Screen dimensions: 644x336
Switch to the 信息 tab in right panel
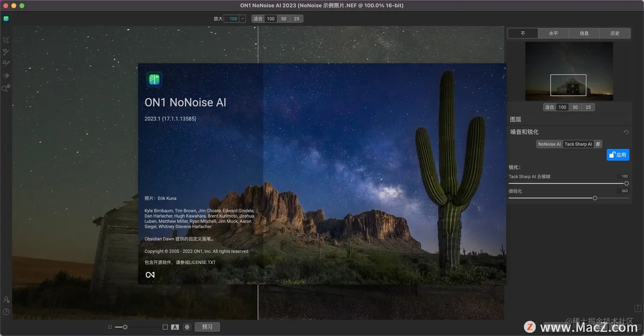click(584, 33)
